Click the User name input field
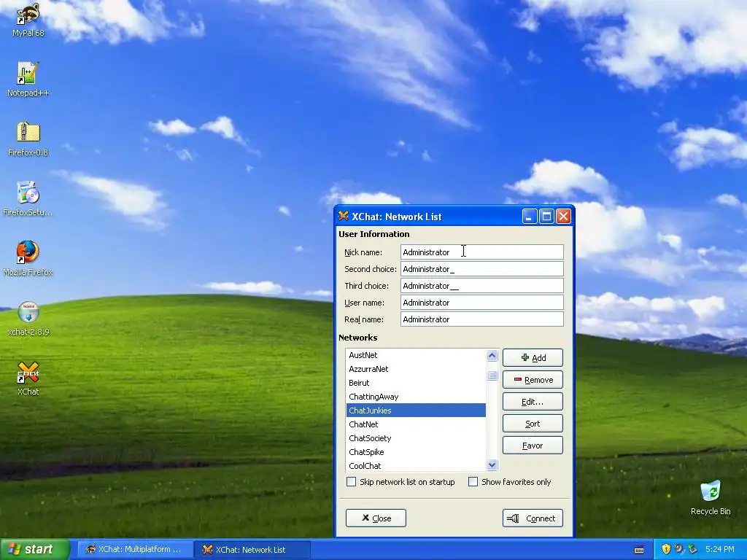Viewport: 747px width, 560px height. coord(482,303)
